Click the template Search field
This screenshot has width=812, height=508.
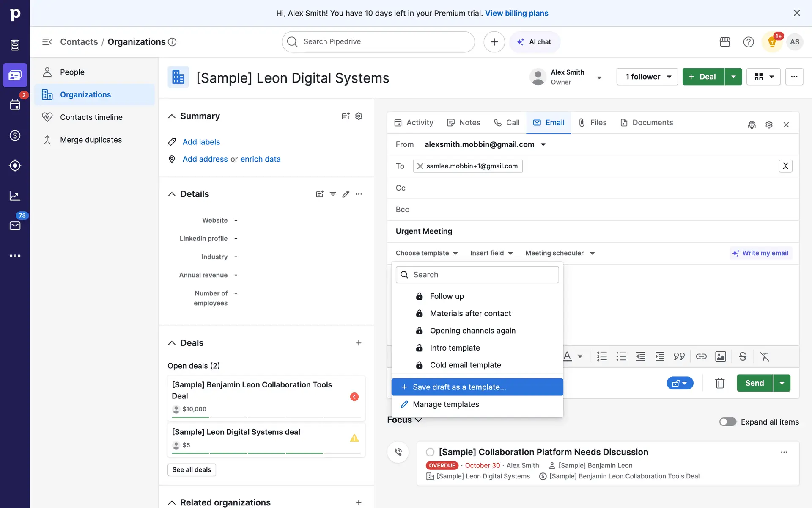click(x=477, y=275)
